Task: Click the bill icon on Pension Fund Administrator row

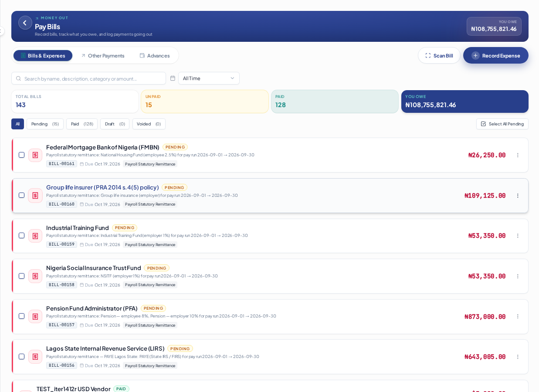Action: pos(35,316)
